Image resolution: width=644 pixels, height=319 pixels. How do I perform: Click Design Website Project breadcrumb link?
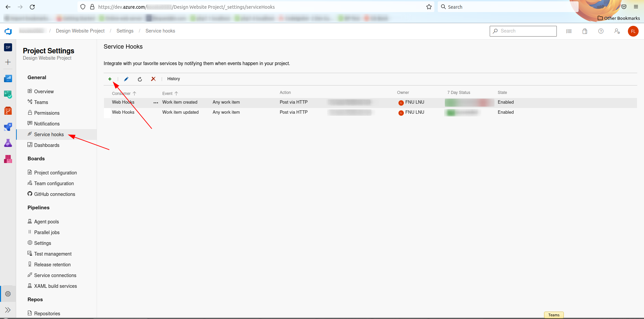(80, 31)
